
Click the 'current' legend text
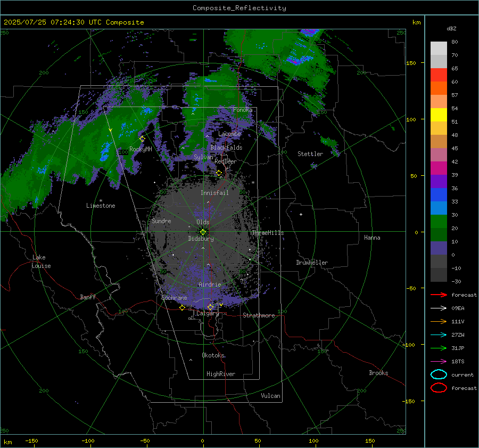(x=463, y=374)
